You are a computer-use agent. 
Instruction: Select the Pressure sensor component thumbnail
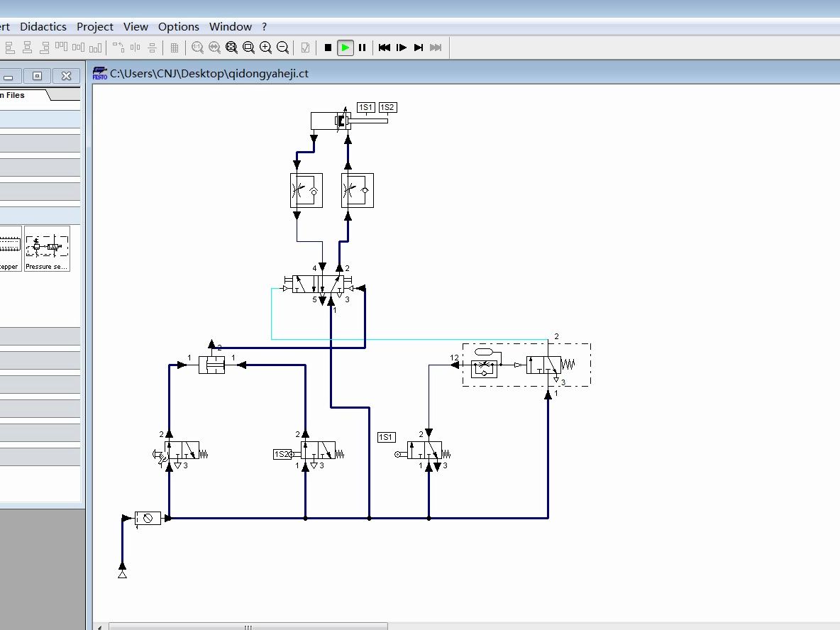click(x=47, y=248)
